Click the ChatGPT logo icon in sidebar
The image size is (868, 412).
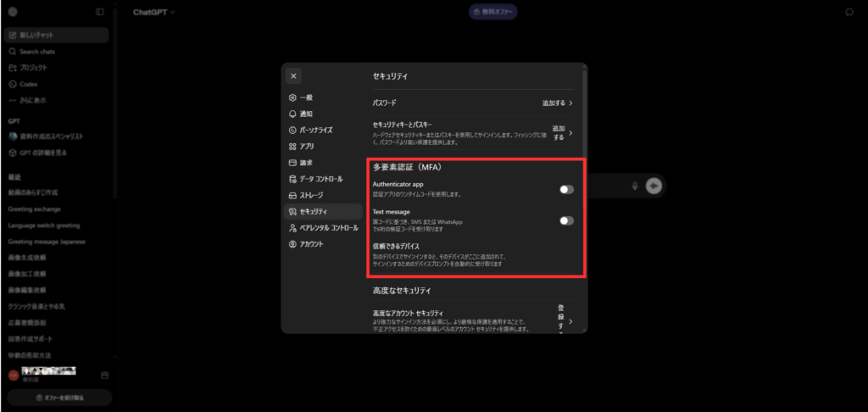(13, 12)
